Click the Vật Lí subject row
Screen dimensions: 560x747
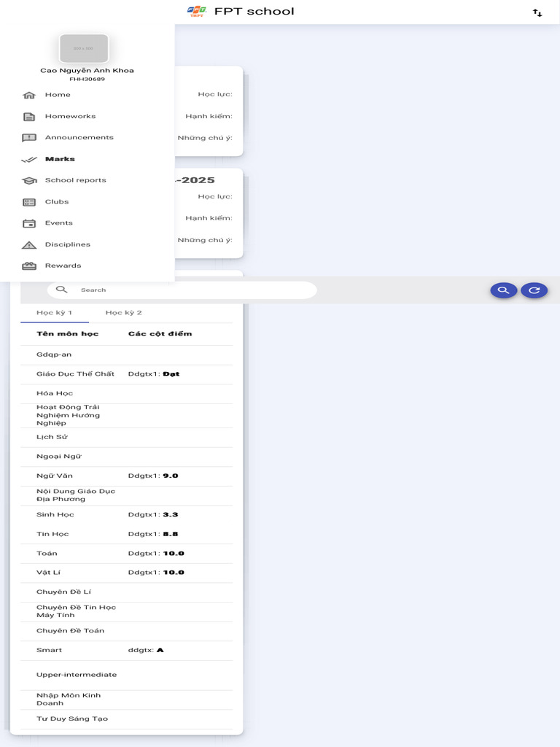127,573
